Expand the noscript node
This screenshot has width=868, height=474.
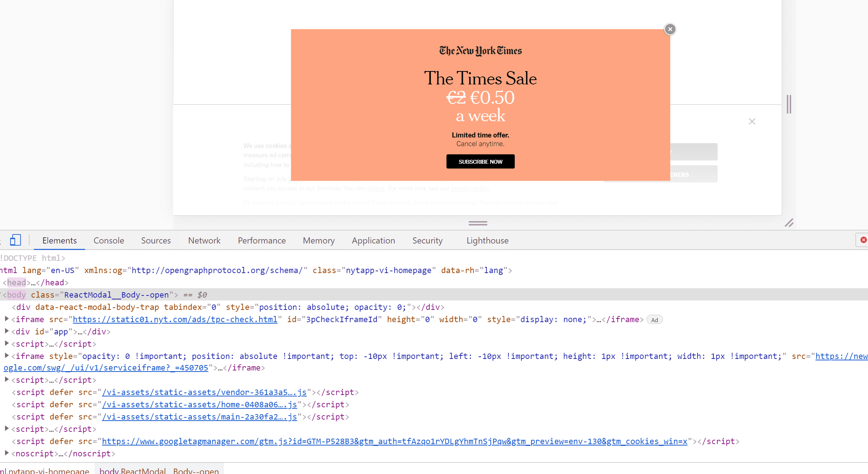tap(6, 453)
